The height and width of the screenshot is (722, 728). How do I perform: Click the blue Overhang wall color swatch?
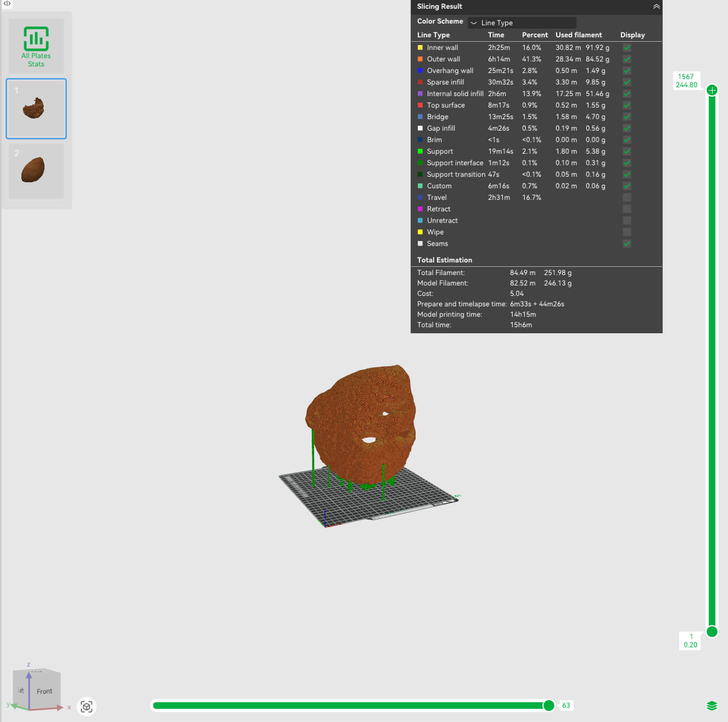(420, 71)
